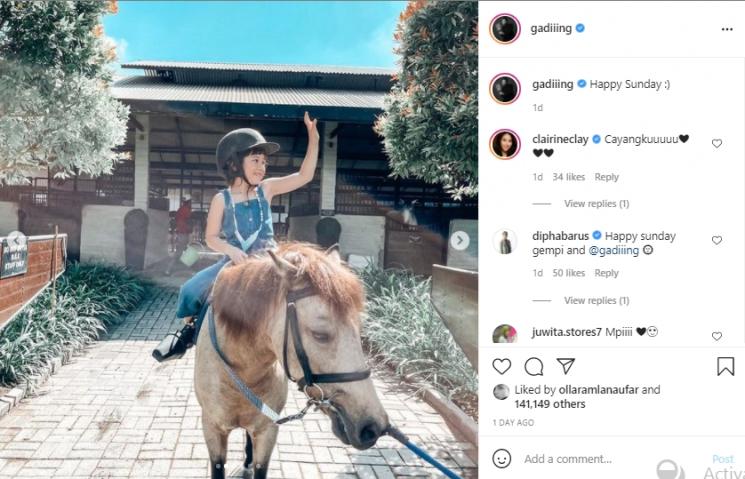Image resolution: width=745 pixels, height=479 pixels.
Task: Expand replies under diphabarus's comment
Action: 596,301
